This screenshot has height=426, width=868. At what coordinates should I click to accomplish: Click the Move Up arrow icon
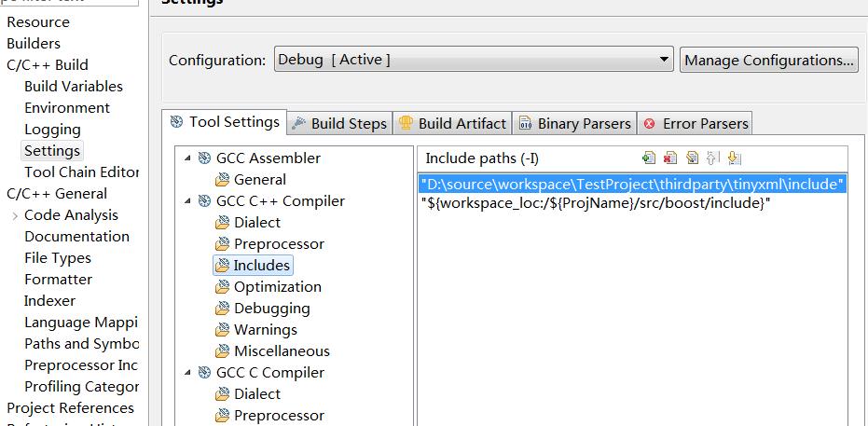[x=713, y=158]
